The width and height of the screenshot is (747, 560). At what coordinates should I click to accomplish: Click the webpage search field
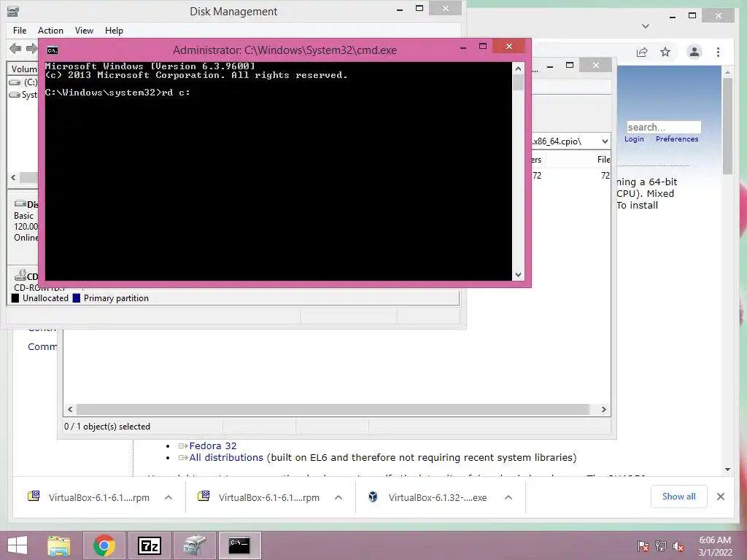coord(664,127)
